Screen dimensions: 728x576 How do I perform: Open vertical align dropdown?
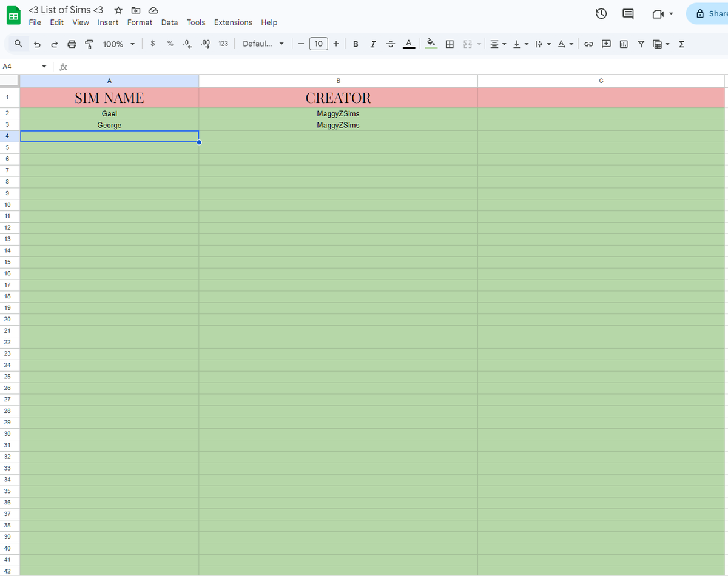[x=521, y=44]
